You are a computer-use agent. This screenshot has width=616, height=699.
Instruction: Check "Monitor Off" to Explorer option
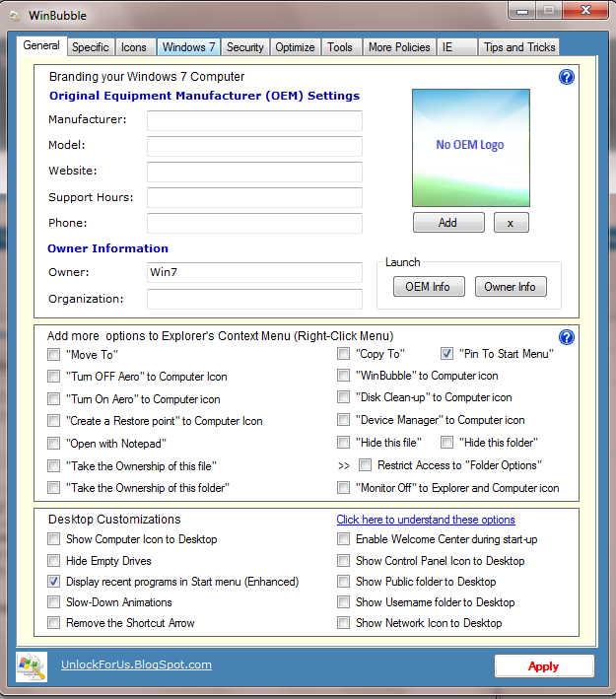[x=343, y=488]
